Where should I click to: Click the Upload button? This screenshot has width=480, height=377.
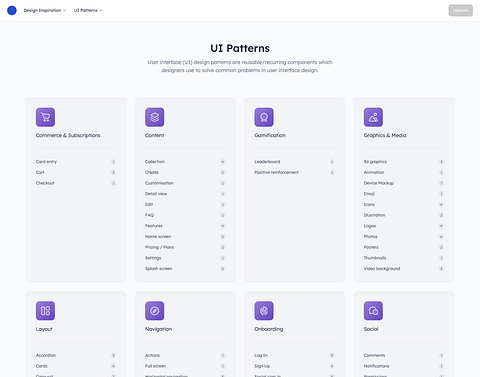click(460, 10)
